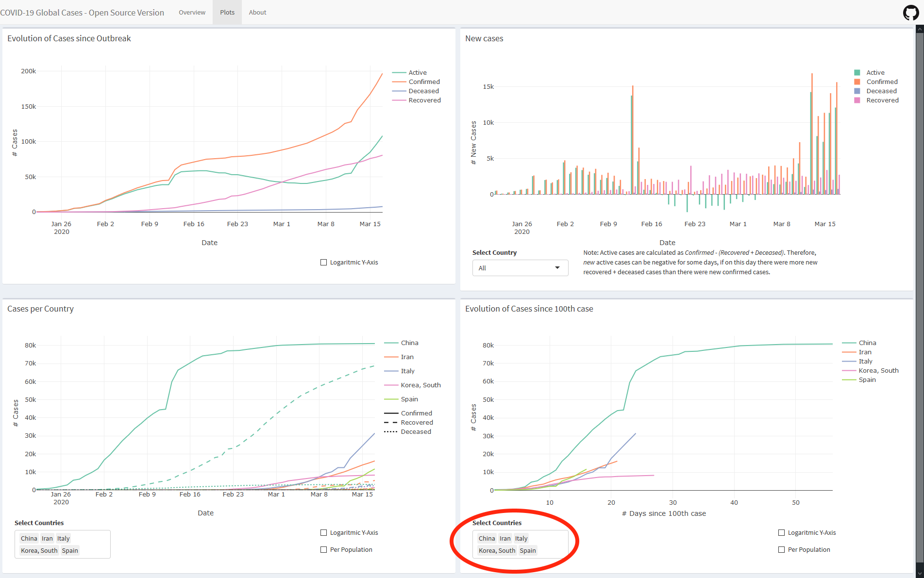Toggle Korea, South in since 100th case legend
Image resolution: width=924 pixels, height=578 pixels.
click(x=870, y=371)
